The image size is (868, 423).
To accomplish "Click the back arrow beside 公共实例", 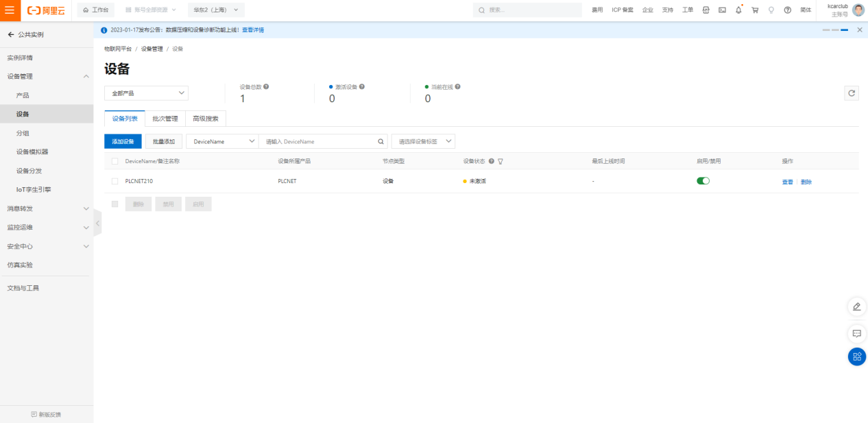I will (10, 34).
